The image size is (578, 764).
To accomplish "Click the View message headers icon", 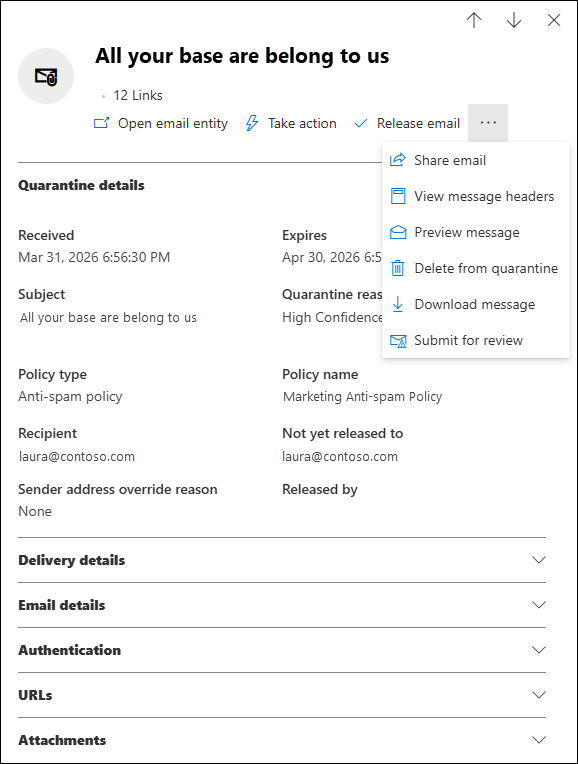I will [x=398, y=196].
